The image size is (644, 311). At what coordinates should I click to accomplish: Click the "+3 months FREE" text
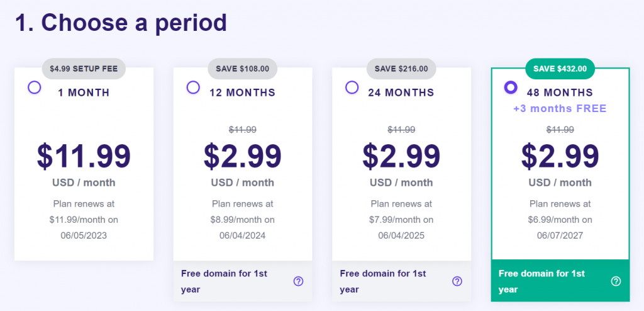click(x=560, y=108)
